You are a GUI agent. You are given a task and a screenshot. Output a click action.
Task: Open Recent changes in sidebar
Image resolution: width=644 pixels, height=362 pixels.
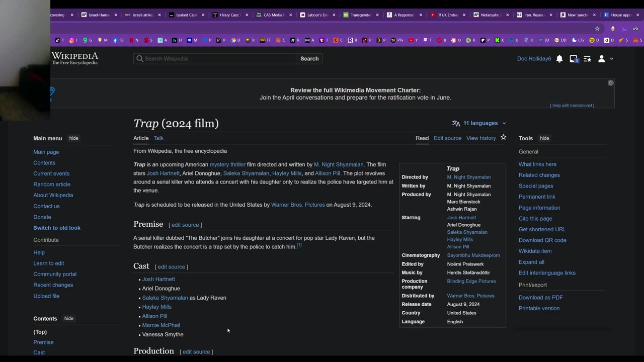click(53, 285)
